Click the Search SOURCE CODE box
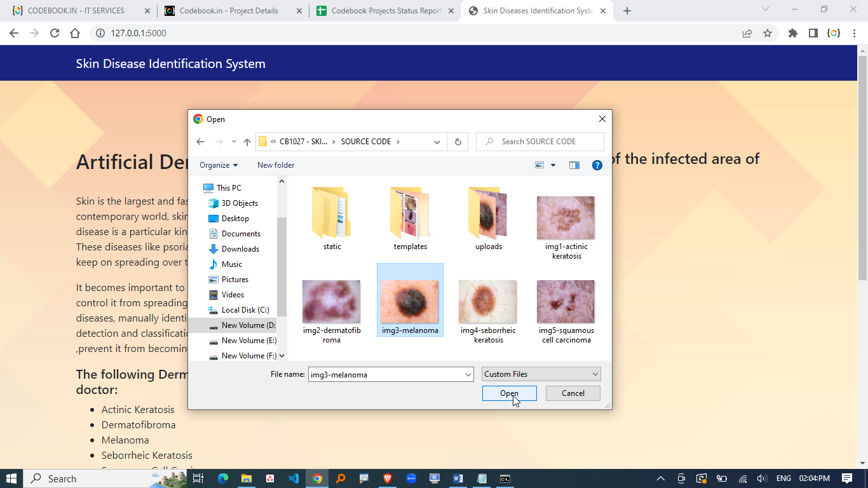Viewport: 868px width, 488px height. pos(539,142)
